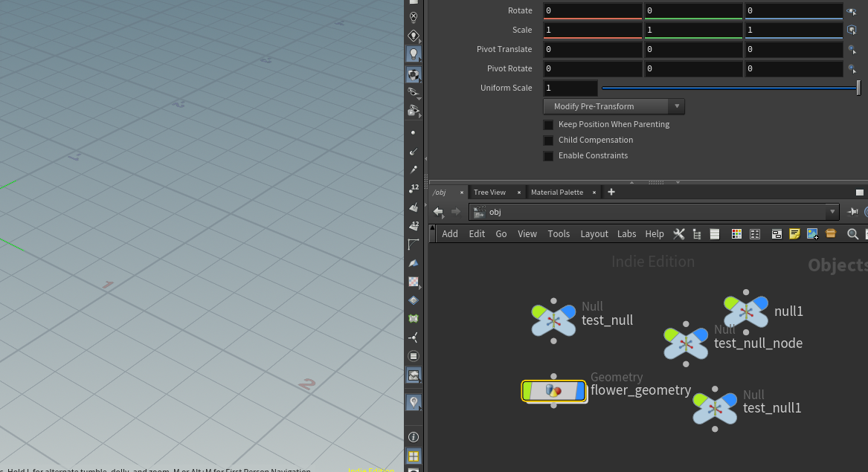Select the test_null node
This screenshot has height=472, width=868.
click(554, 320)
